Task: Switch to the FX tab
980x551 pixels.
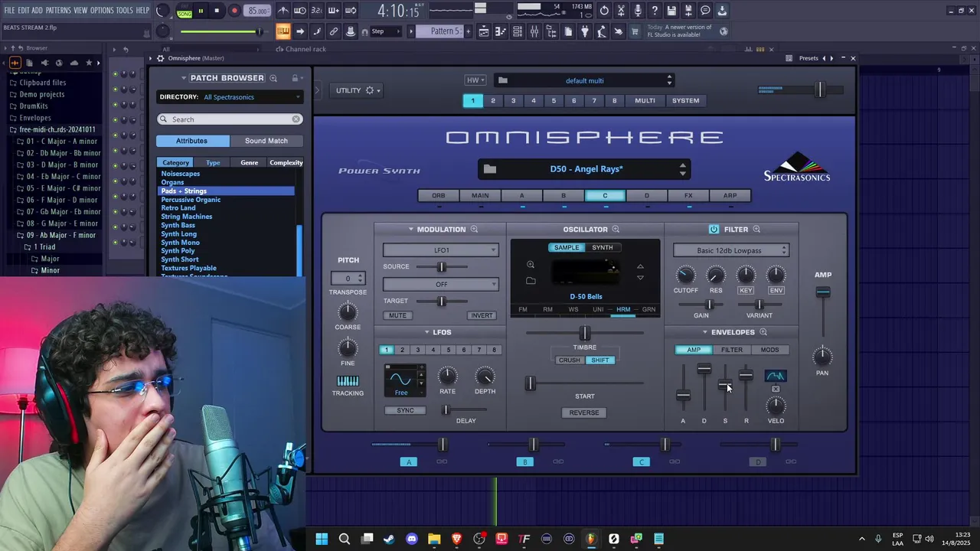Action: click(x=688, y=195)
